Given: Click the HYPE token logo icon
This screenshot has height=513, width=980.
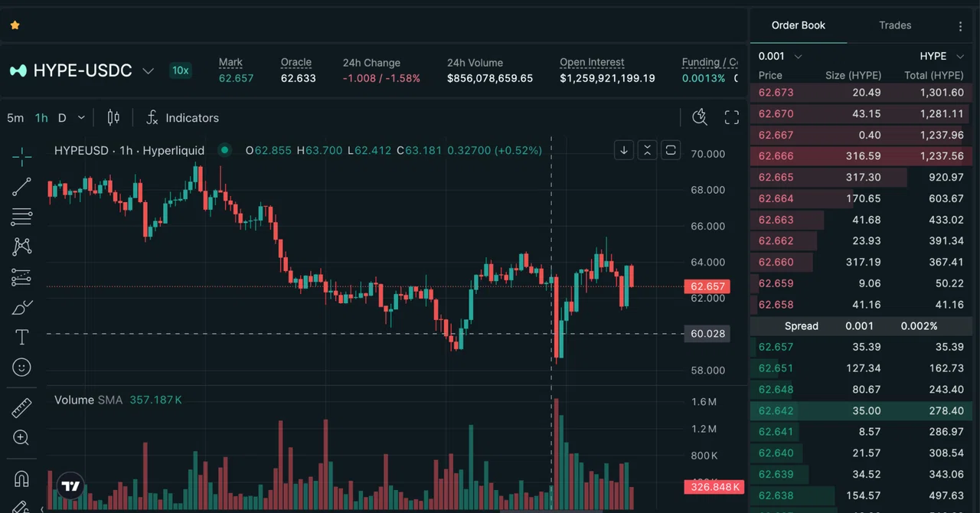Looking at the screenshot, I should [18, 70].
